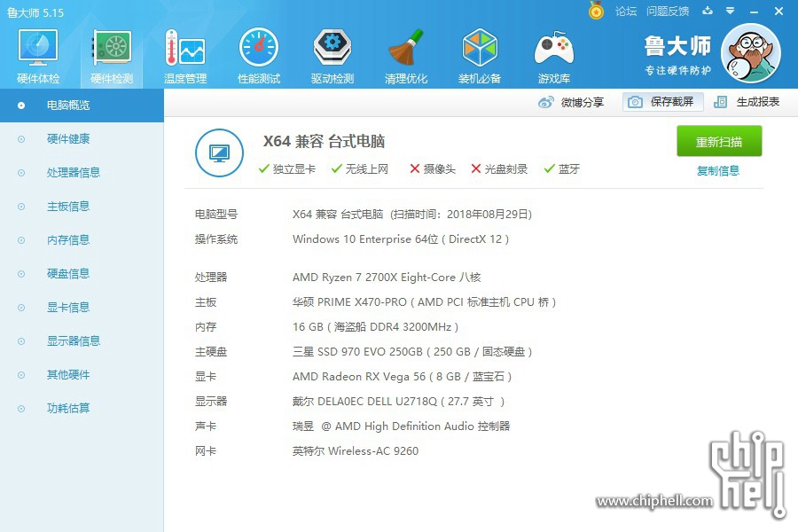Click the medal icon in title bar
This screenshot has width=798, height=532.
[x=596, y=10]
